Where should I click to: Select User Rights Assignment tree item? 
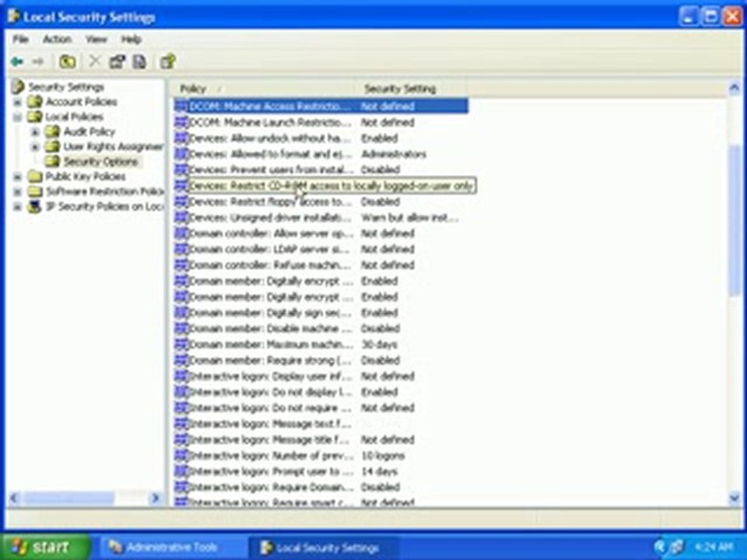(114, 147)
